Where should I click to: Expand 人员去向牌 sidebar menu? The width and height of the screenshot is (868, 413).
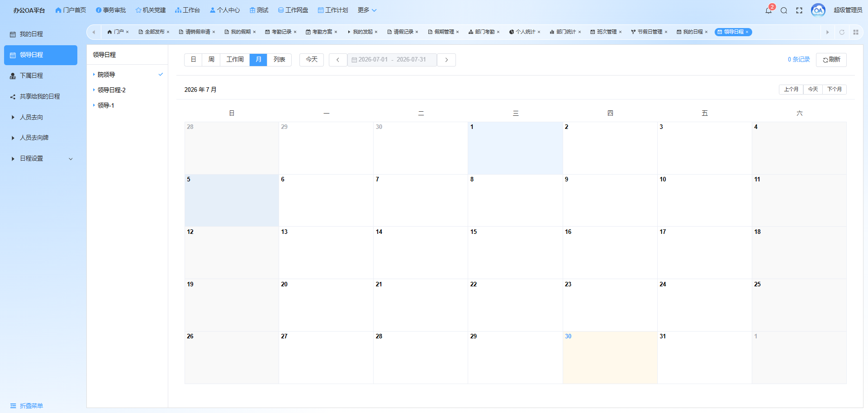tap(13, 138)
